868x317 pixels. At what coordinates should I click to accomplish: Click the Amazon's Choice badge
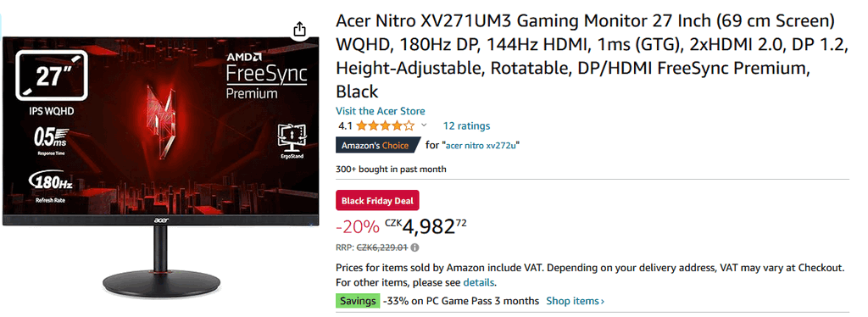pyautogui.click(x=376, y=146)
